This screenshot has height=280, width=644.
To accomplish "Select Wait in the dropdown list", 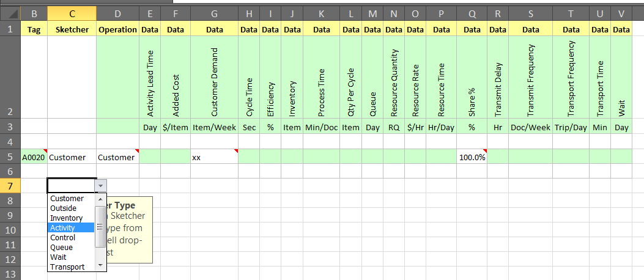I will coord(72,257).
